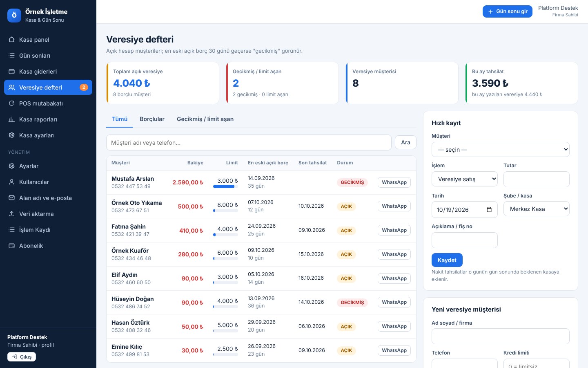Open the Gecikmiş / limit aşan tab
This screenshot has width=588, height=368.
click(x=205, y=119)
